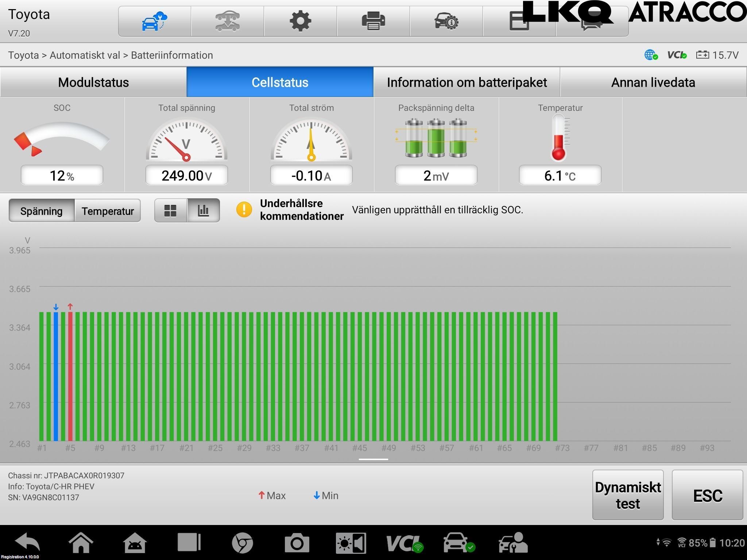
Task: Click the Max legend entry
Action: 272,495
